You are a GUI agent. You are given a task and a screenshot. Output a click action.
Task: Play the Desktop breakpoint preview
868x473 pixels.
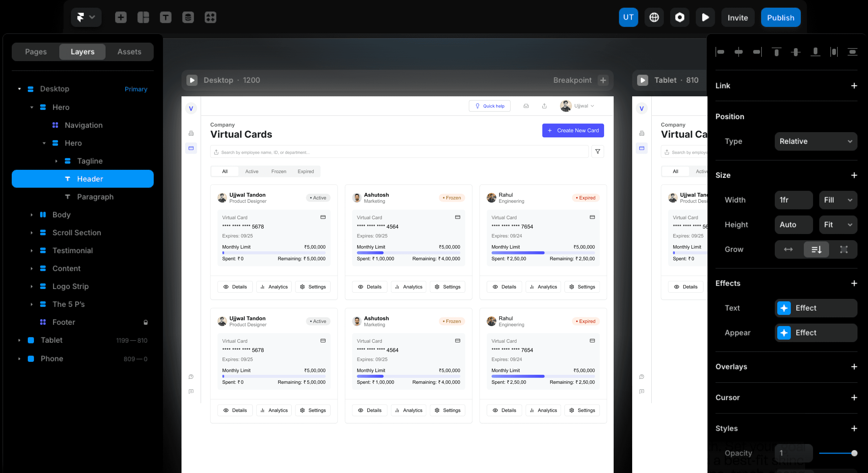(192, 80)
